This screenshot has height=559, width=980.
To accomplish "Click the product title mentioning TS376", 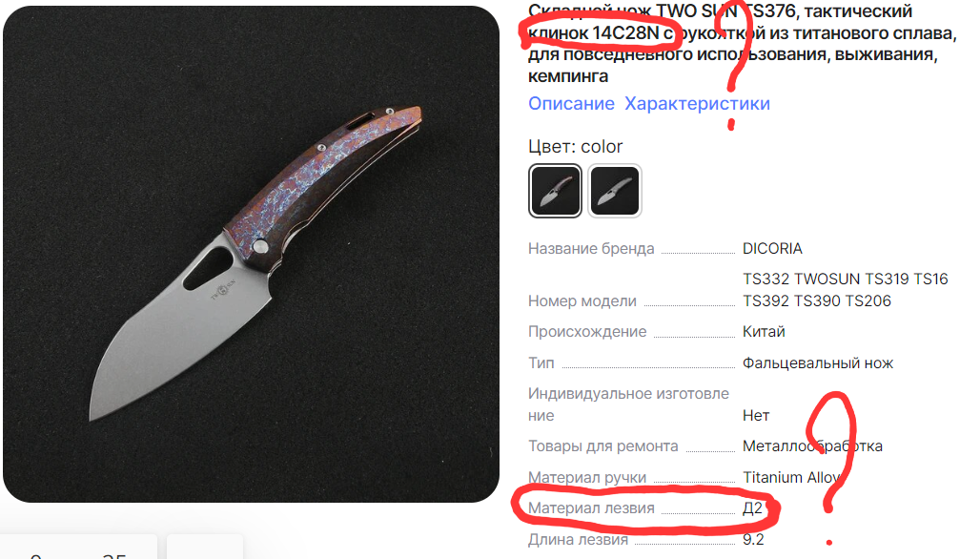I will (742, 44).
